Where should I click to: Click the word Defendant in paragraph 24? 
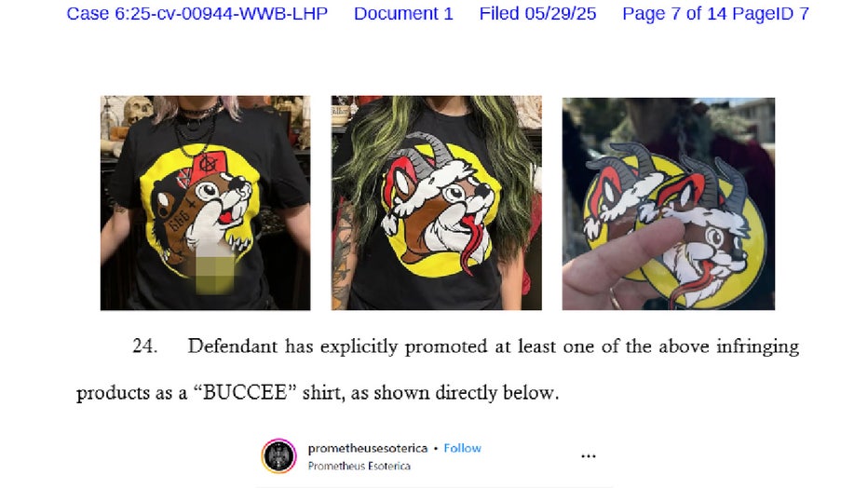233,346
